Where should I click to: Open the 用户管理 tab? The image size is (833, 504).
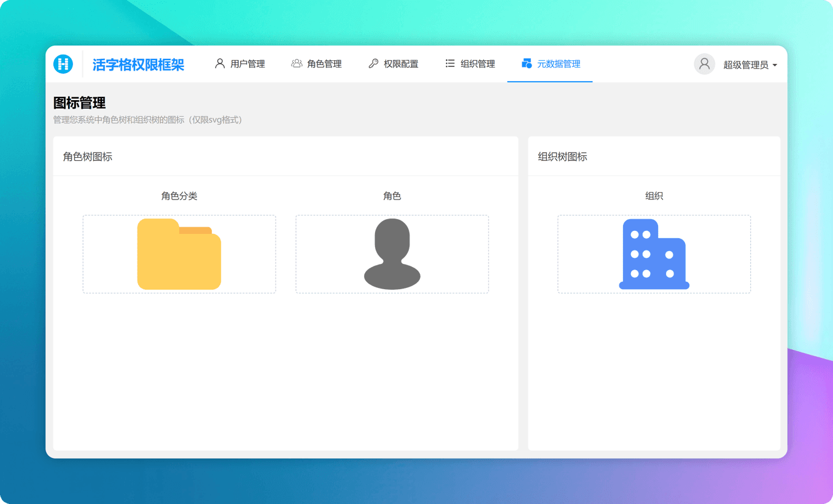[x=240, y=64]
